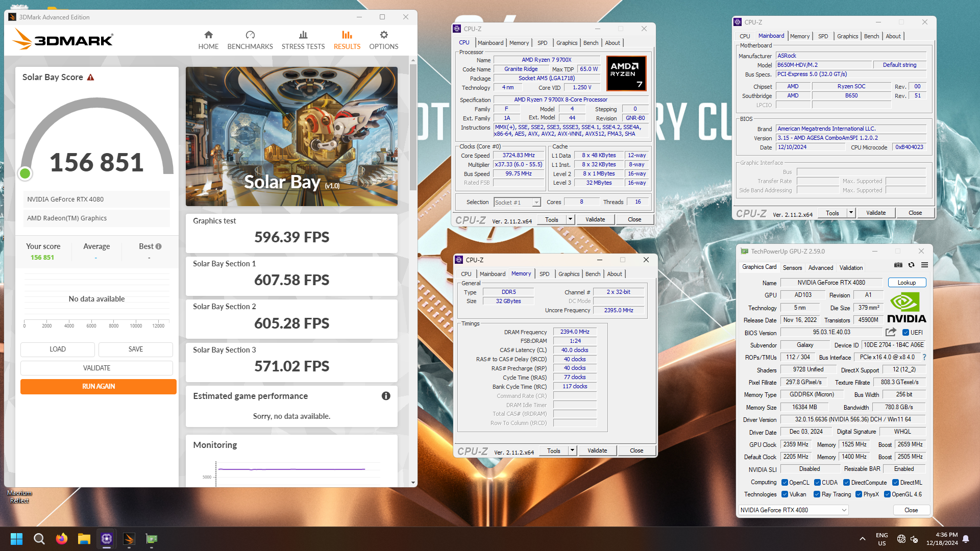Click the scroll down arrow in 3DMark
980x551 pixels.
[x=413, y=483]
